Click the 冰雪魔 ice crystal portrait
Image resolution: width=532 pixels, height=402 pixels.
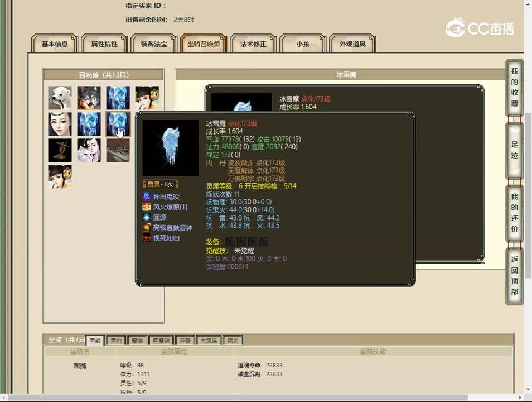click(170, 147)
